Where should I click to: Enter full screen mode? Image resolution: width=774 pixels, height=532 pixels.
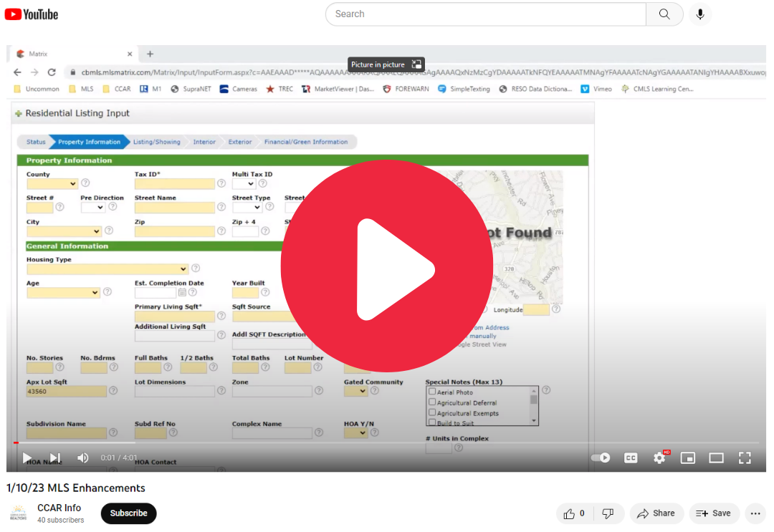pos(745,458)
